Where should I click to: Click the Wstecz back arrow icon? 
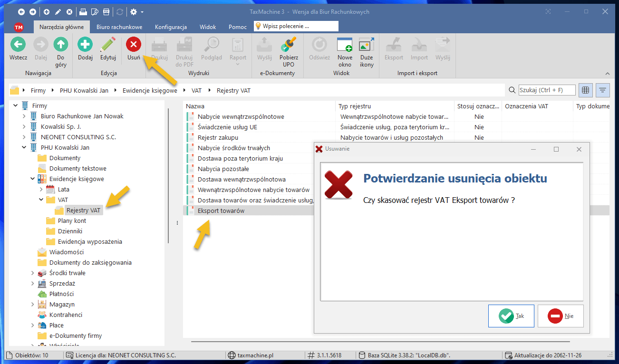(18, 45)
